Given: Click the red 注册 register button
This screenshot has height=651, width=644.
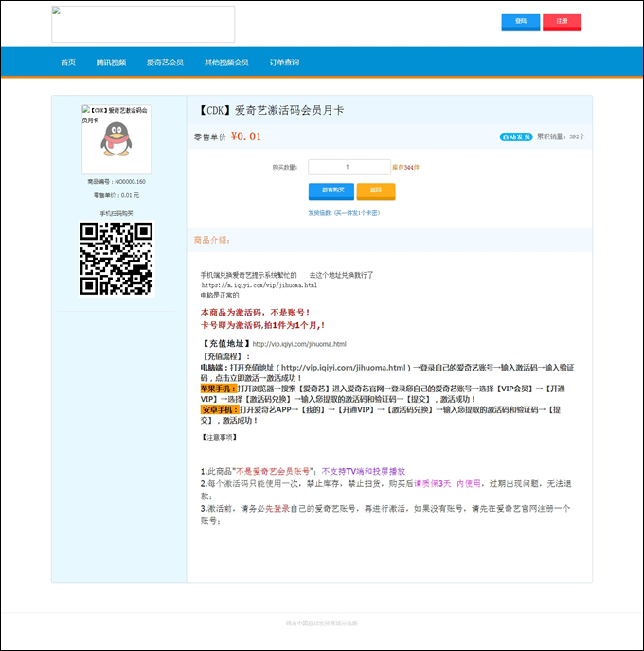Looking at the screenshot, I should [x=562, y=22].
